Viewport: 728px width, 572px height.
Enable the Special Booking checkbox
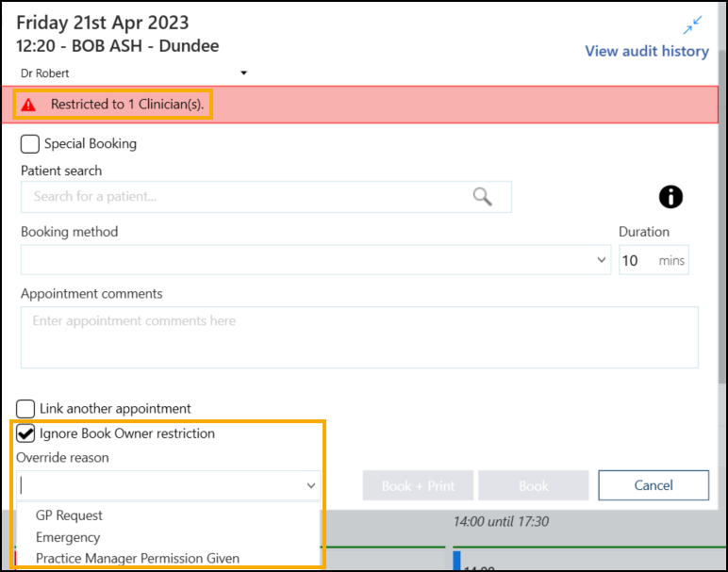click(x=30, y=144)
